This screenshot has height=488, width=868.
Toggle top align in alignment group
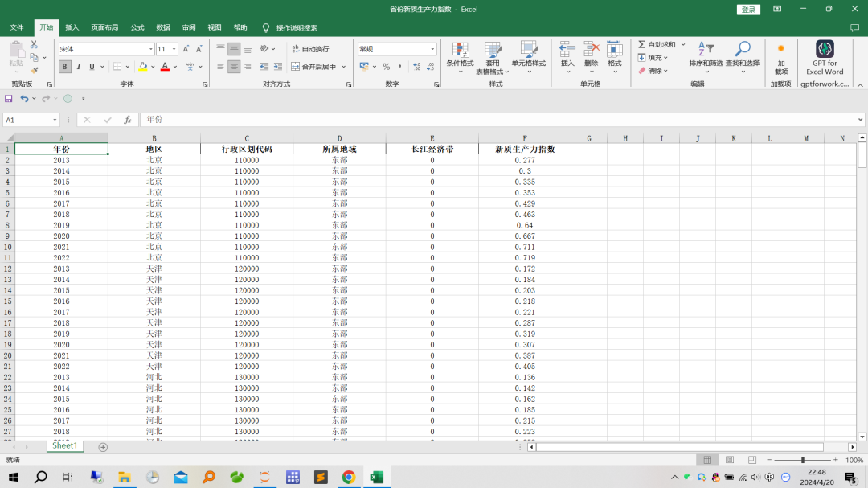pyautogui.click(x=220, y=49)
